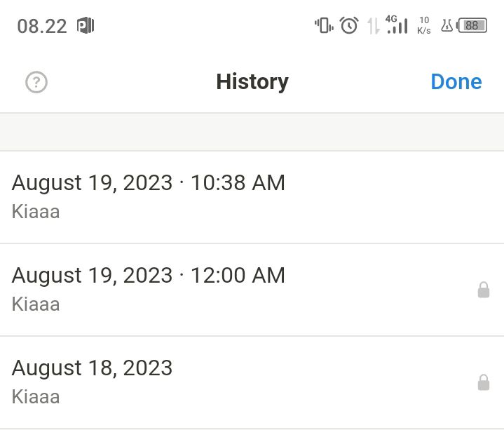Tap the 10 K/s network speed indicator
The image size is (504, 430).
pyautogui.click(x=424, y=25)
